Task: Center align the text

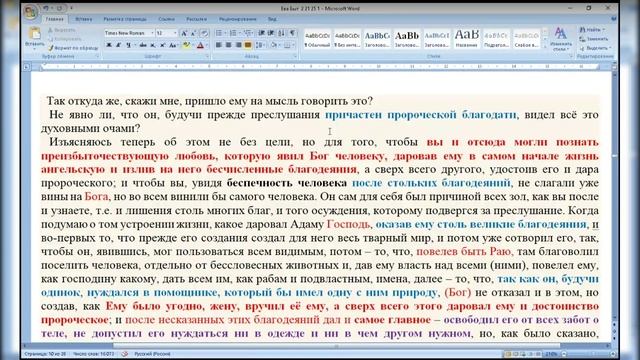Action: (229, 45)
